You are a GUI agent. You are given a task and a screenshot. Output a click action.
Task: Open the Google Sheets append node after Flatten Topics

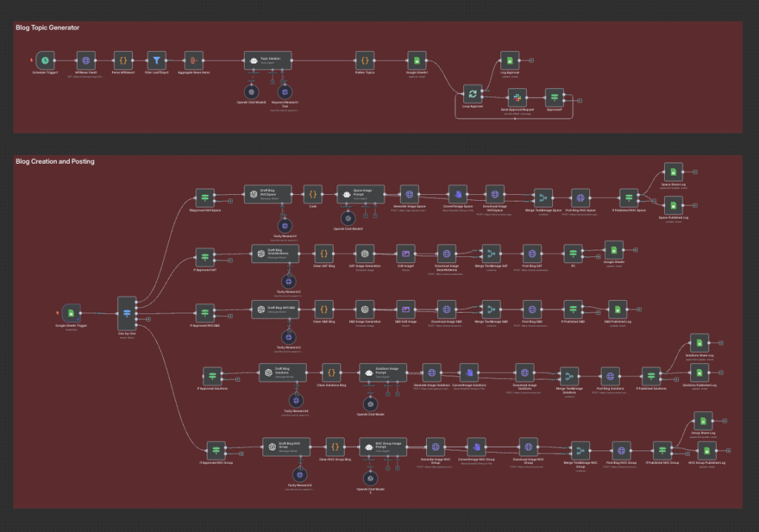417,61
